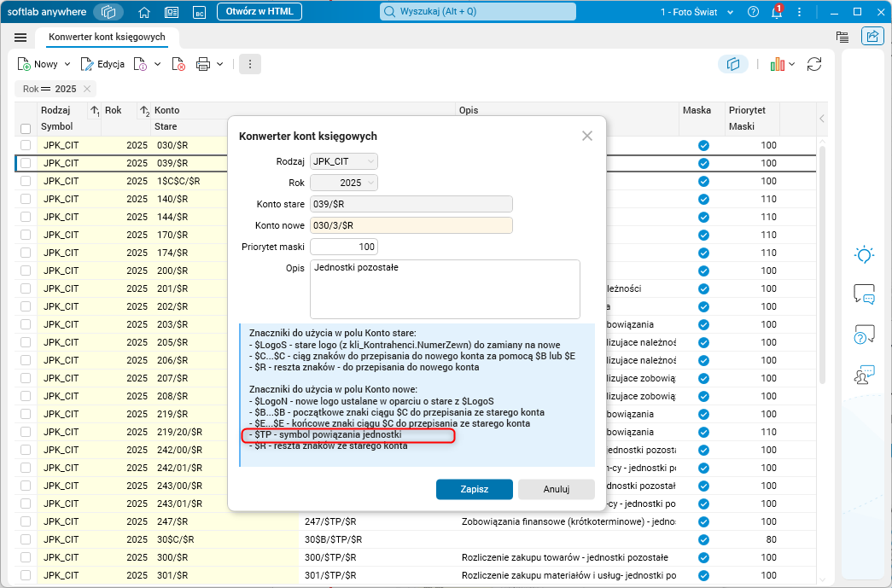Screen dimensions: 892x588
Task: Check the row 219/20/$R checkbox
Action: click(x=26, y=432)
